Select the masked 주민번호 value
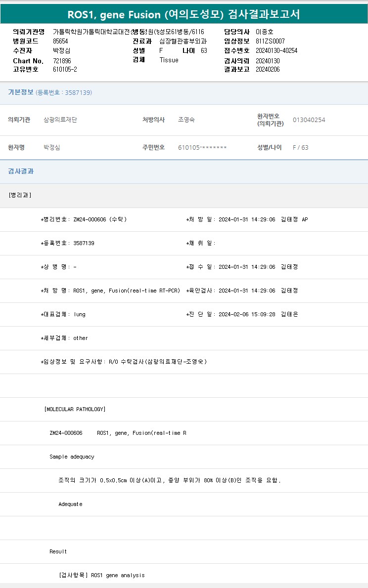 point(202,148)
